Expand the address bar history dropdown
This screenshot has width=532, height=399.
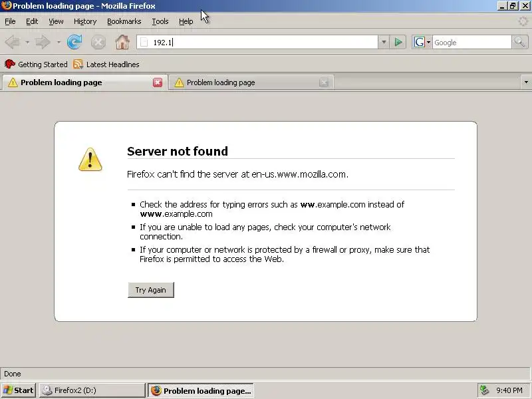pyautogui.click(x=384, y=43)
